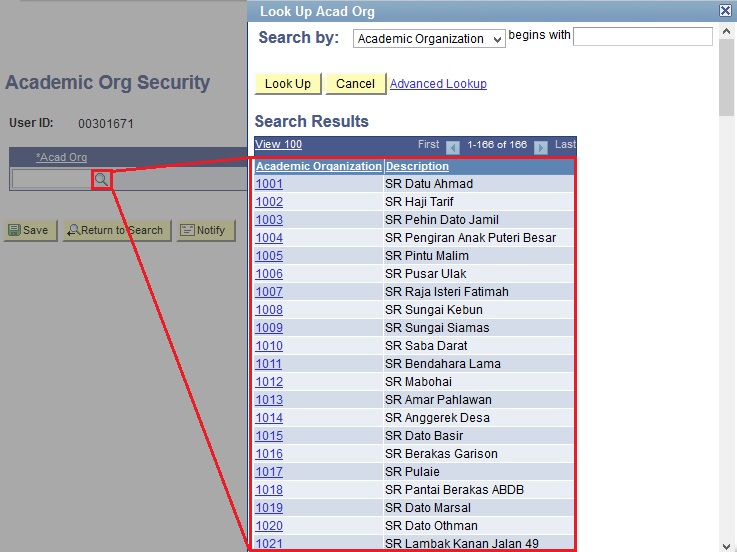Click the 'SR Pantai Berakas ABDB' cell
737x552 pixels.
click(x=478, y=490)
